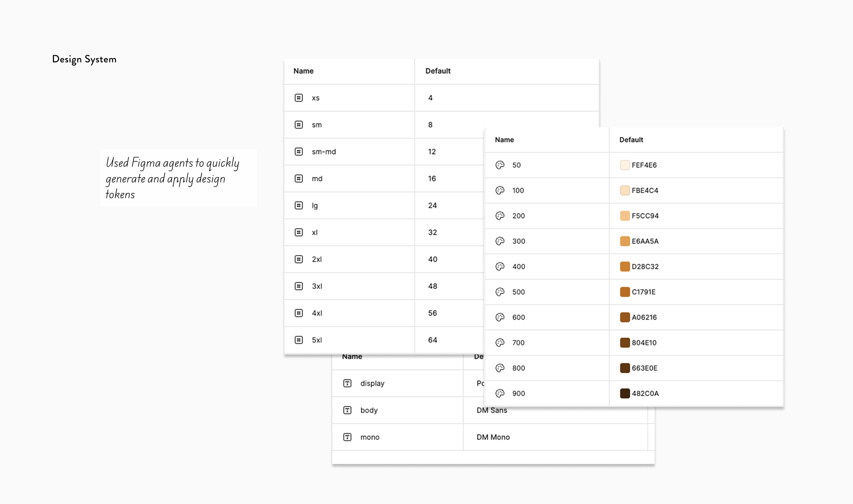Click the 482C0A dark brown swatch

click(625, 393)
